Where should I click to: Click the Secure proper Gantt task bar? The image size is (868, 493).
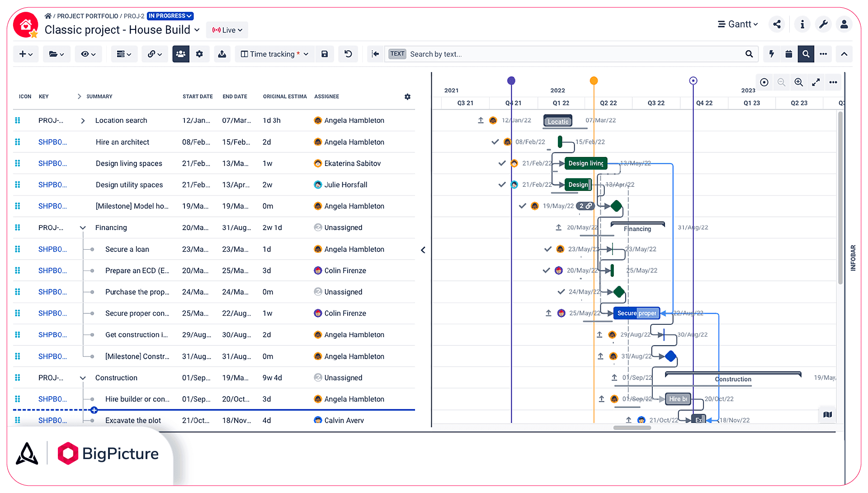click(637, 313)
